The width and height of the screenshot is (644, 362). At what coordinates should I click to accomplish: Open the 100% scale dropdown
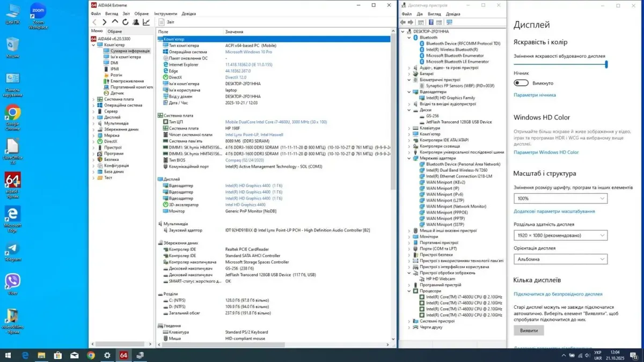(x=560, y=198)
